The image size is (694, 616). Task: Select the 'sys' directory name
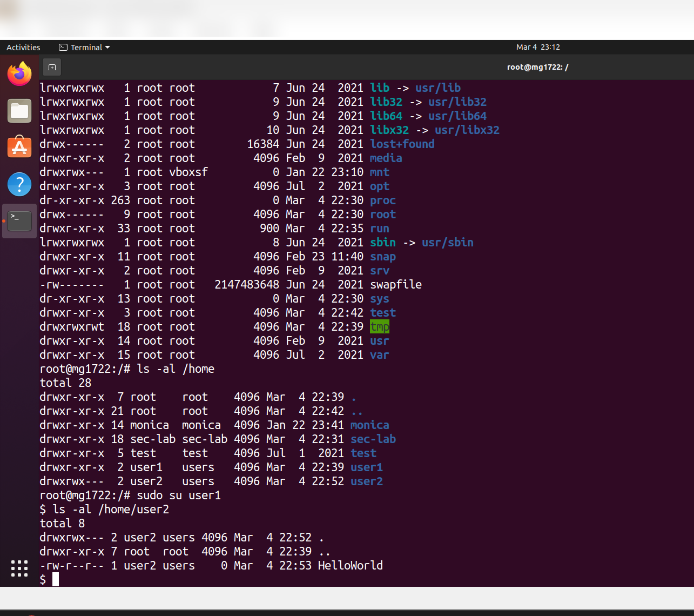[x=380, y=299]
